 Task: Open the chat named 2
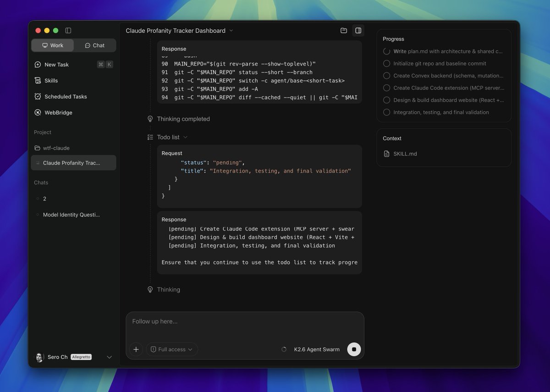[x=73, y=199]
